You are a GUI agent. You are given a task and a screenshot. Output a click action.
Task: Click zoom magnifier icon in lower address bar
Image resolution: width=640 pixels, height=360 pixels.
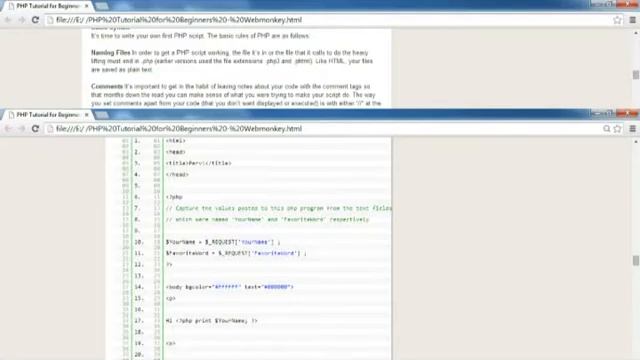[x=607, y=129]
